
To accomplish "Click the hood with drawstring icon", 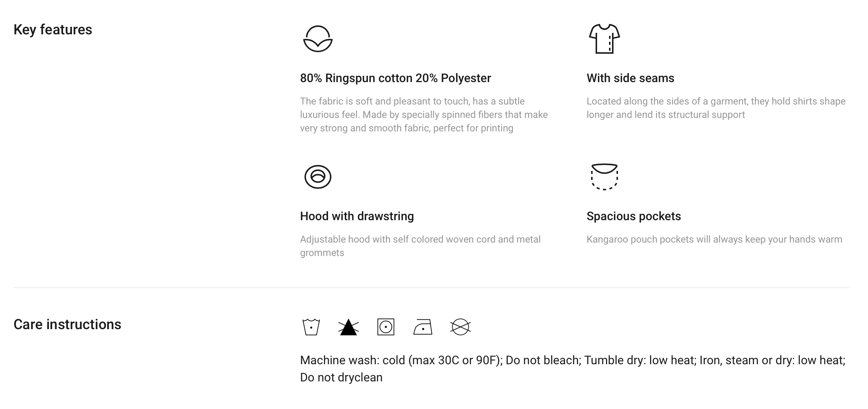I will [x=318, y=177].
